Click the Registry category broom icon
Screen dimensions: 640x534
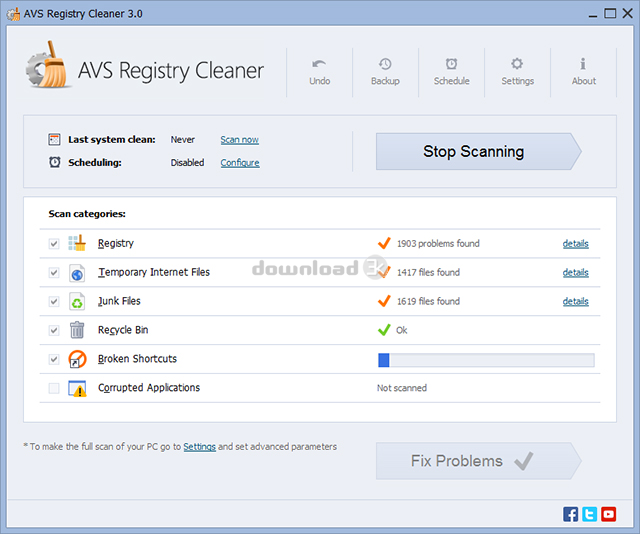click(x=77, y=243)
